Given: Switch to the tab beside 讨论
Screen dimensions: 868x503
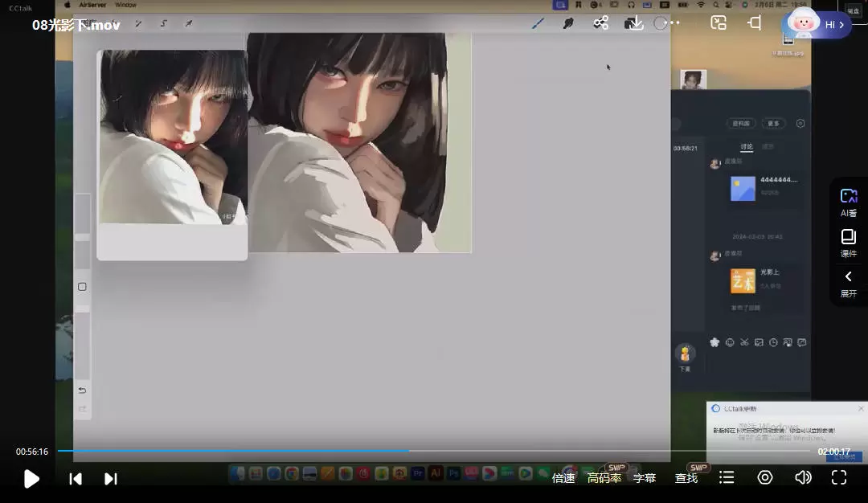Looking at the screenshot, I should 768,146.
